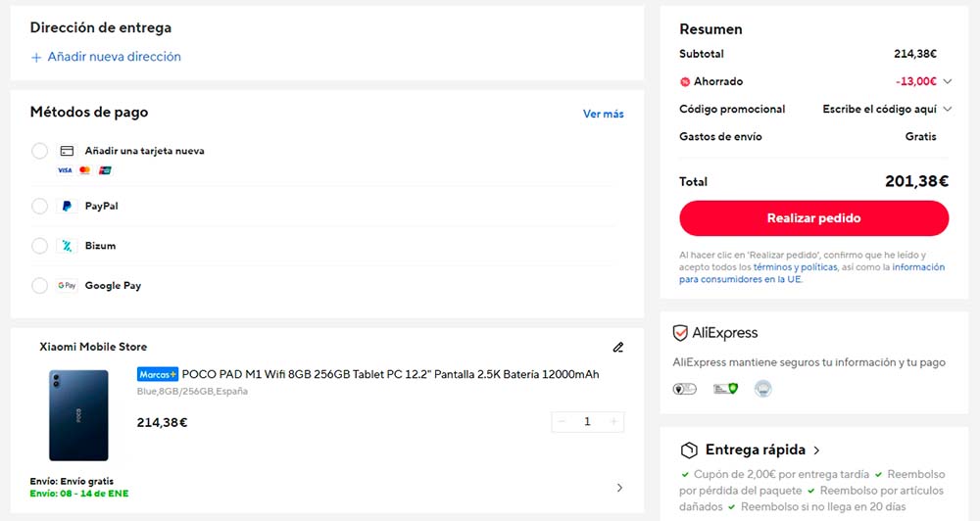Expand the Código promocional field chevron
Image resolution: width=980 pixels, height=521 pixels.
tap(948, 109)
